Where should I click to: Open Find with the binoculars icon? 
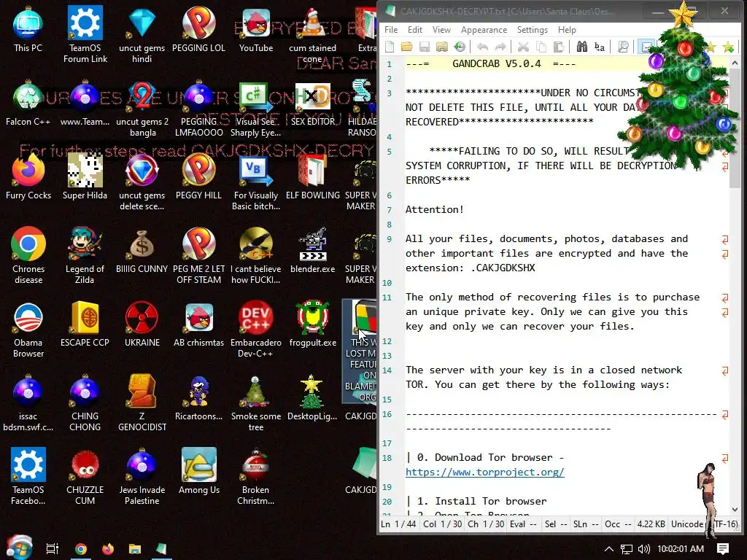tap(581, 47)
